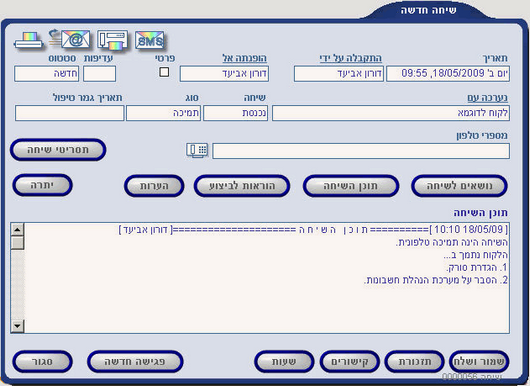Click the שיחה field showing נכנסת
Viewport: 530px width, 386px height.
coord(236,113)
